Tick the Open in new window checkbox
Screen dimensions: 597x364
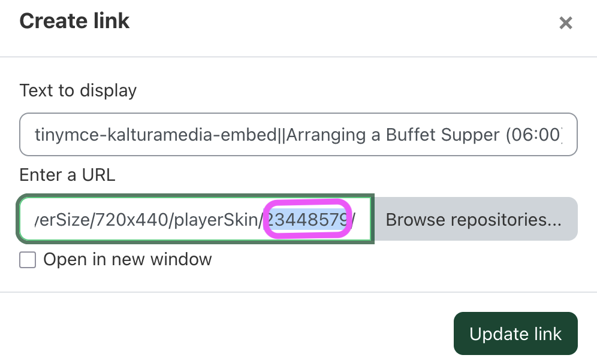point(28,260)
